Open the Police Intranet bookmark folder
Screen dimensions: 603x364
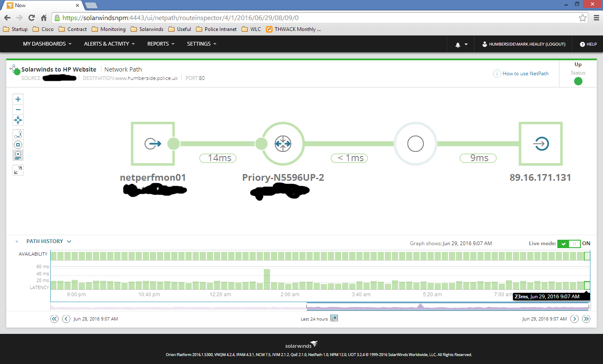click(x=216, y=29)
